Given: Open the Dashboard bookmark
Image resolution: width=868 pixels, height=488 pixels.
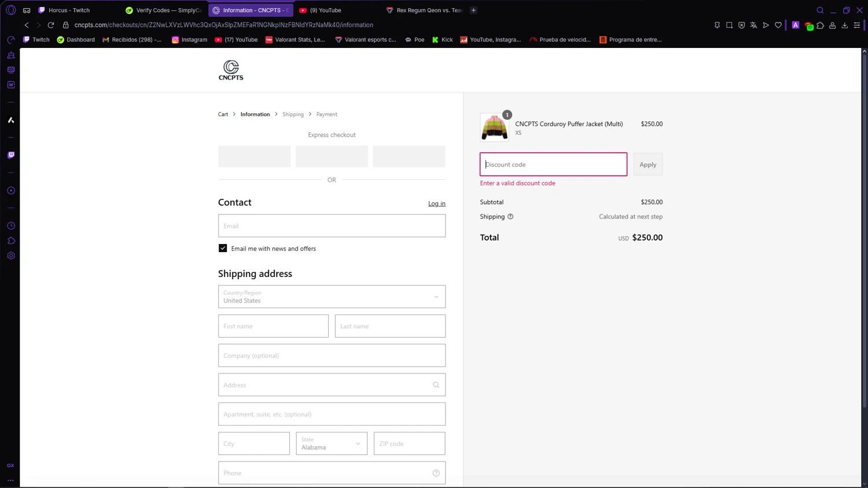Looking at the screenshot, I should [x=76, y=40].
